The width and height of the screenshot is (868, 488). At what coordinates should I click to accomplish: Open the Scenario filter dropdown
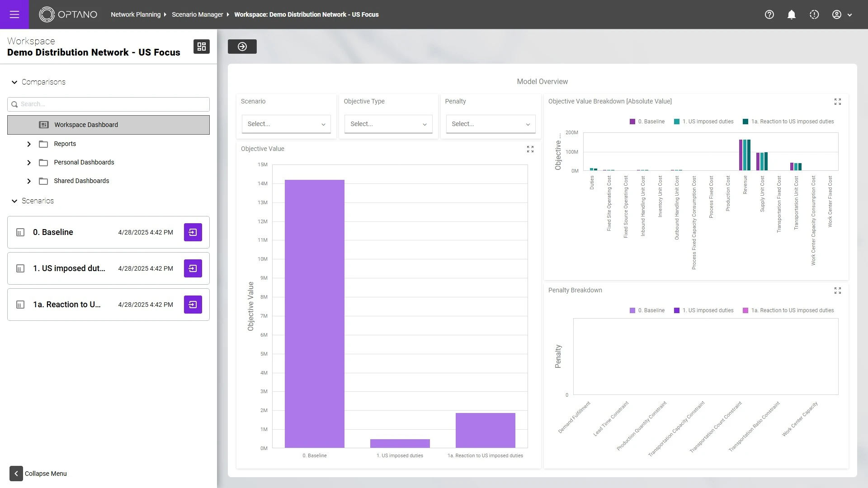pyautogui.click(x=286, y=124)
